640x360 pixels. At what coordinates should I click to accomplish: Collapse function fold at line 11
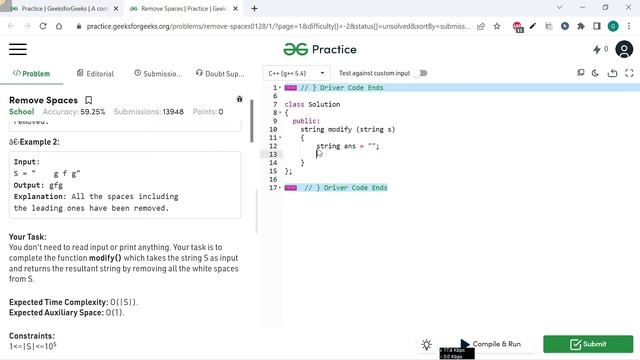pos(280,138)
